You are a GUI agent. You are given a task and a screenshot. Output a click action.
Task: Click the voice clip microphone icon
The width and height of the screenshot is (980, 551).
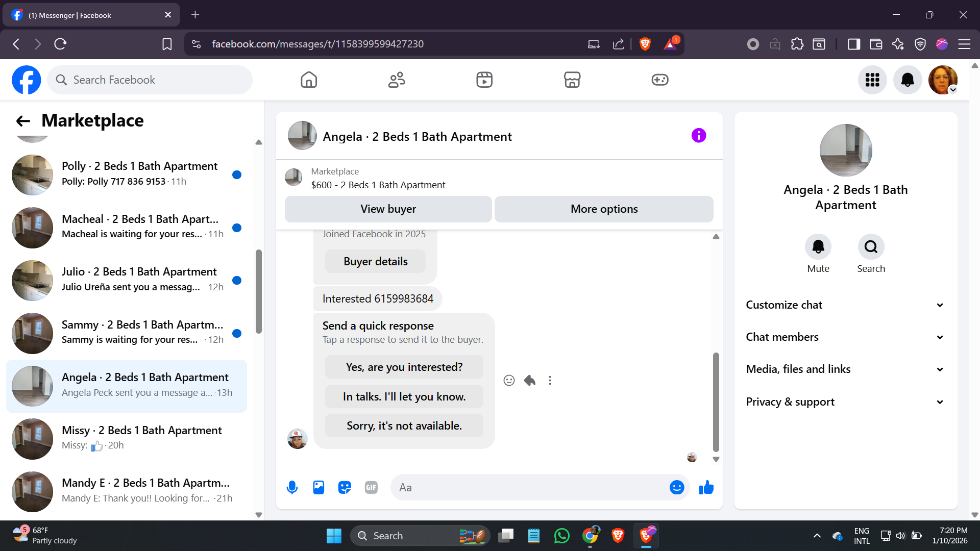coord(292,488)
